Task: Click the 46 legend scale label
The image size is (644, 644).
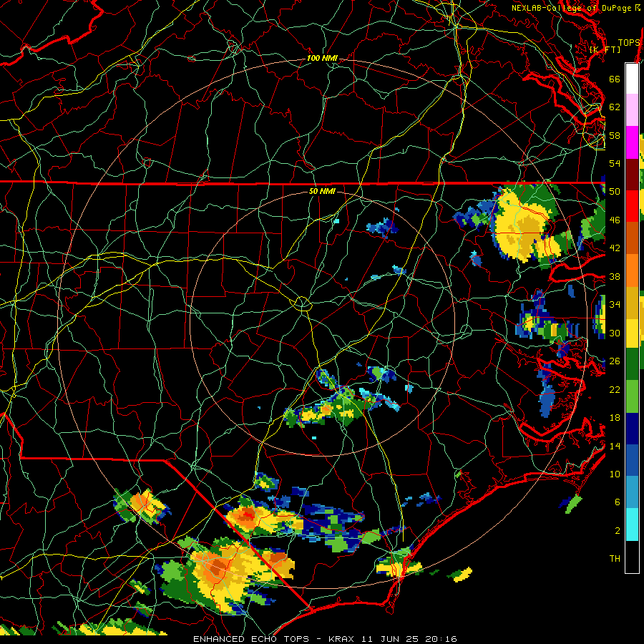Action: pos(615,220)
